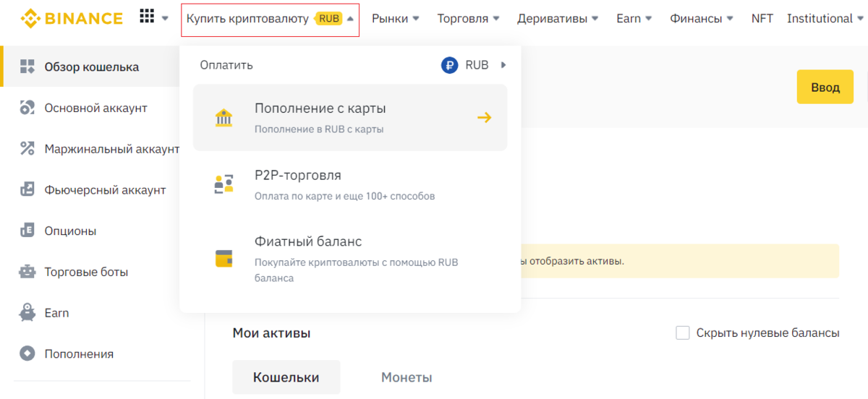This screenshot has width=868, height=399.
Task: Click Фьючерсный аккаунт sidebar icon
Action: [27, 190]
